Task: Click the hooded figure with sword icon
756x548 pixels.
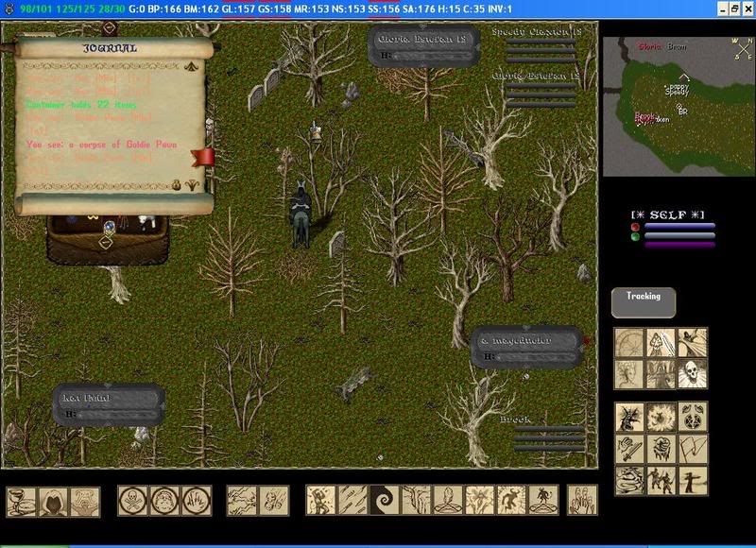Action: pyautogui.click(x=661, y=342)
